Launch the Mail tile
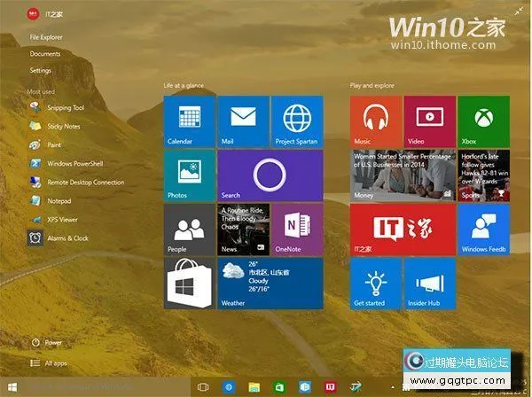 243,121
